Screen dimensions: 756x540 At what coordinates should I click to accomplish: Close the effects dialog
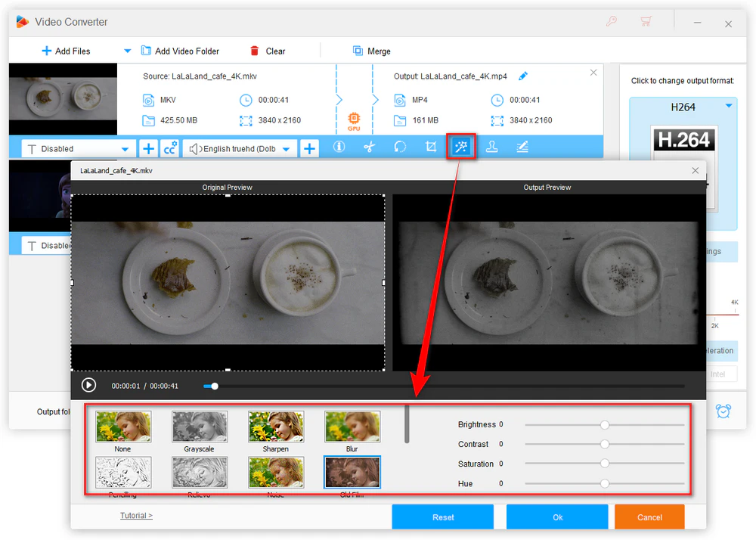695,171
